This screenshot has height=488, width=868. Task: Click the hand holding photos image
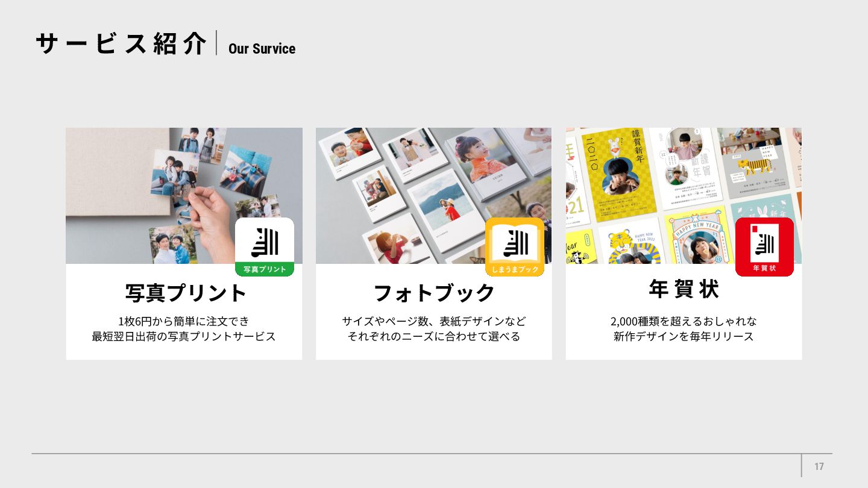pyautogui.click(x=184, y=196)
